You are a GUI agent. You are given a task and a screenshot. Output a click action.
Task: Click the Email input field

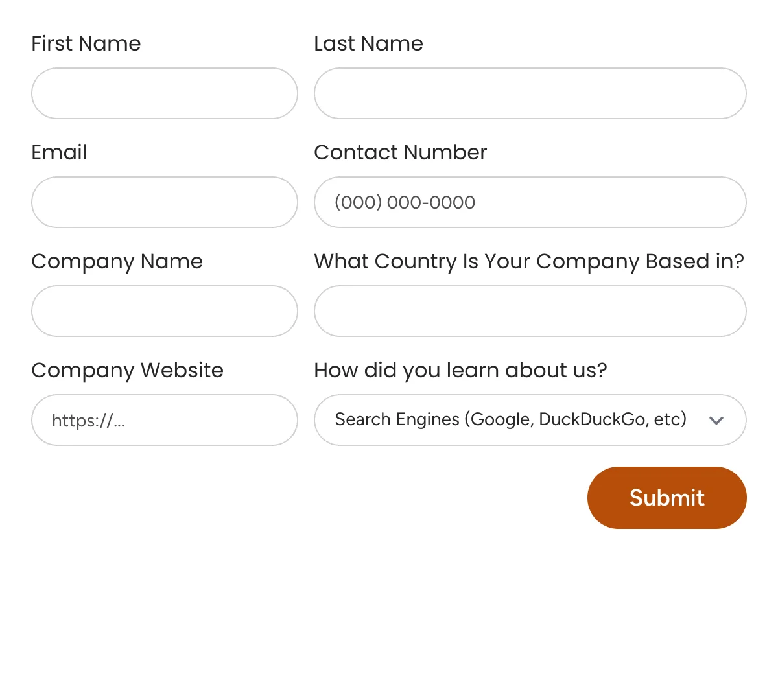point(164,202)
